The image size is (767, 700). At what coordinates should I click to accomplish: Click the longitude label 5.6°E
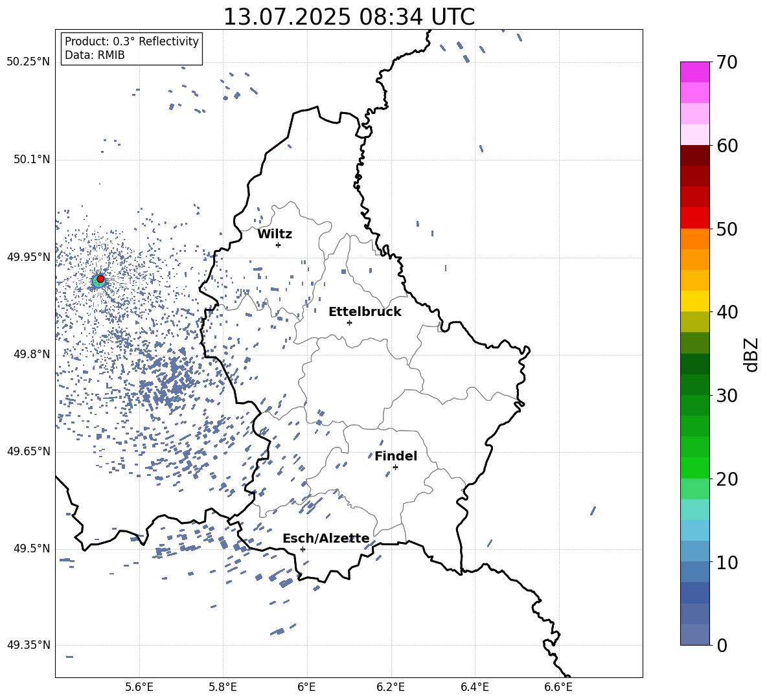click(139, 688)
